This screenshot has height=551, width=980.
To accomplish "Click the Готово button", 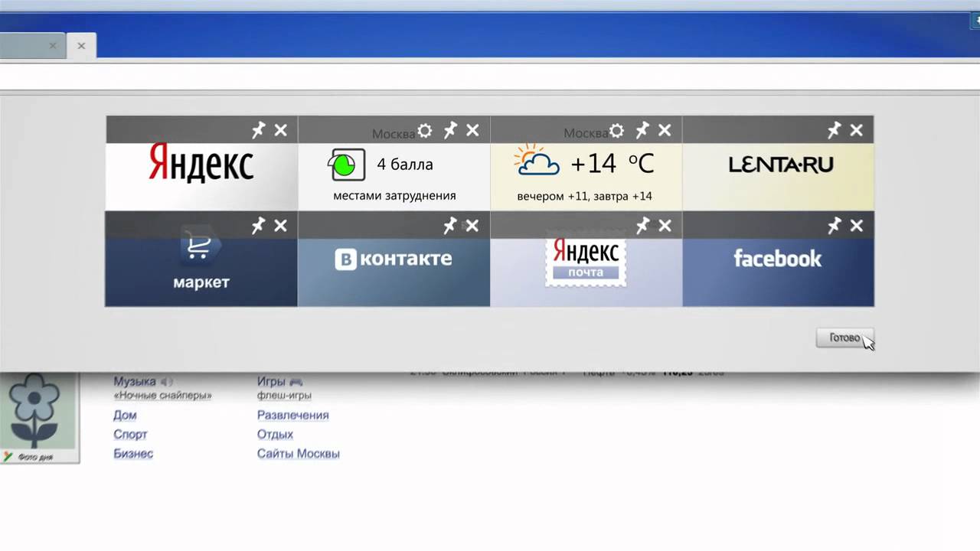I will pos(844,338).
